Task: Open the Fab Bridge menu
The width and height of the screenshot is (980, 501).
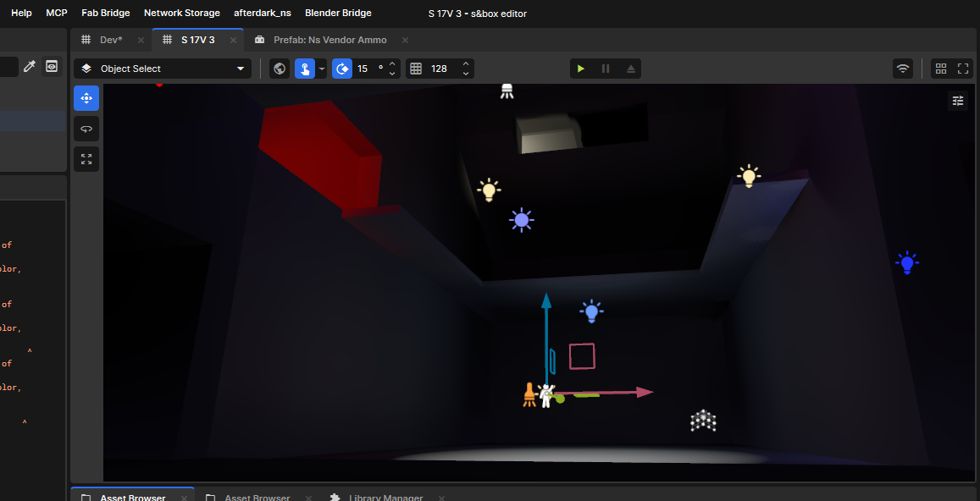Action: tap(106, 13)
